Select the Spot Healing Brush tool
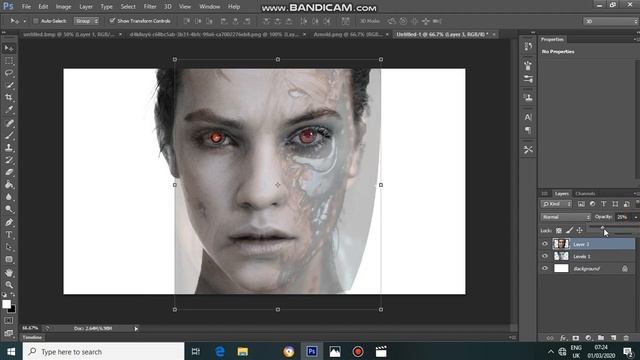This screenshot has width=640, height=360. coord(9,123)
